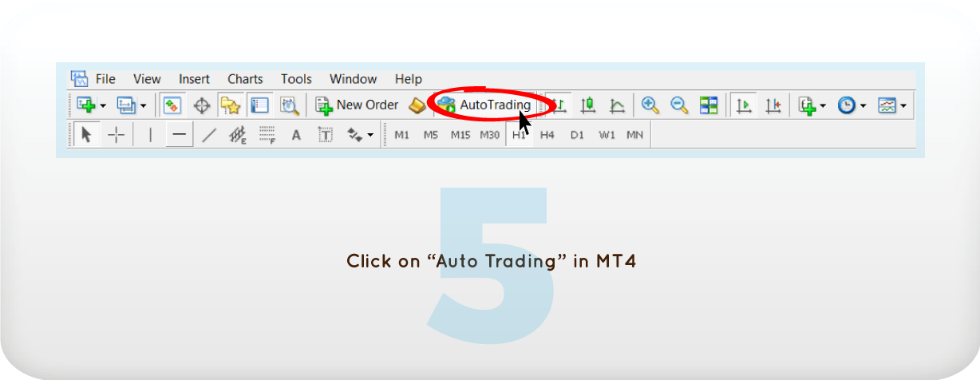Toggle chart shift

(x=773, y=105)
